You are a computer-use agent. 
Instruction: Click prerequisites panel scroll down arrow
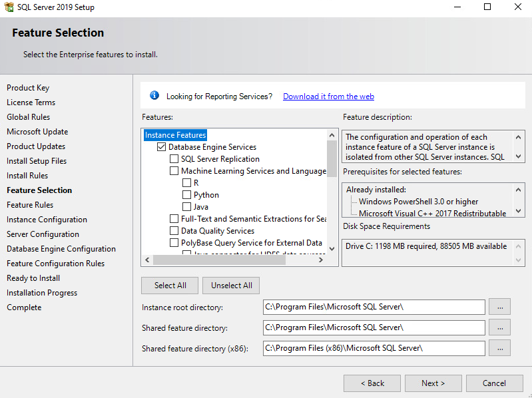[518, 211]
